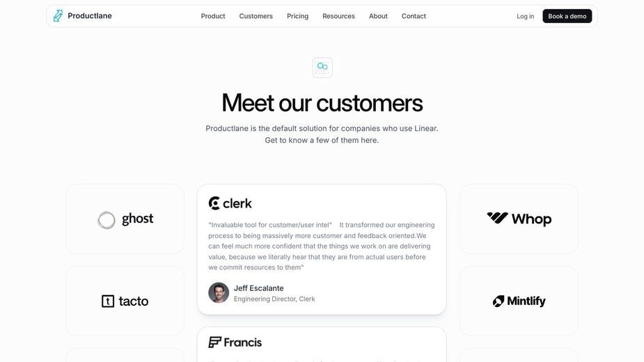Open the About nav link
The height and width of the screenshot is (362, 644).
378,16
